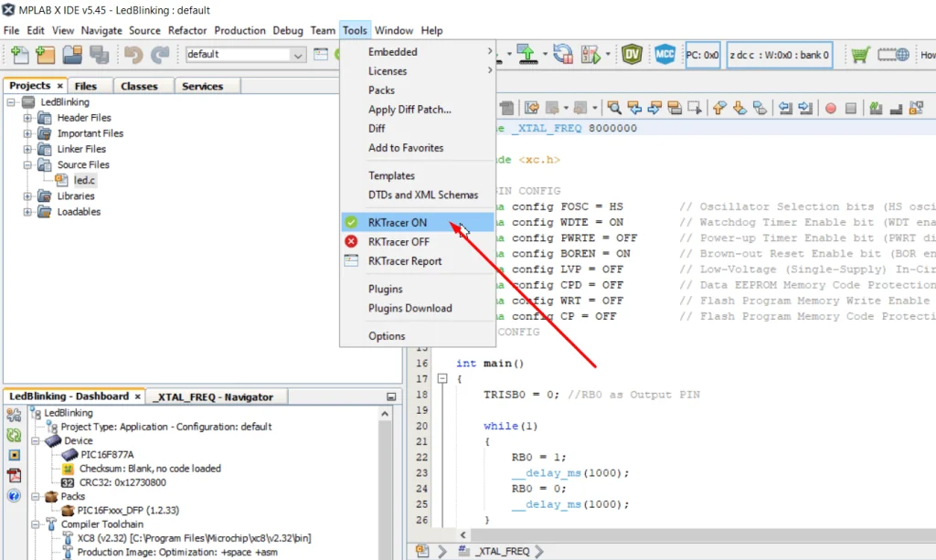Collapse the Compiler Toolchain node in dashboard

[x=36, y=524]
